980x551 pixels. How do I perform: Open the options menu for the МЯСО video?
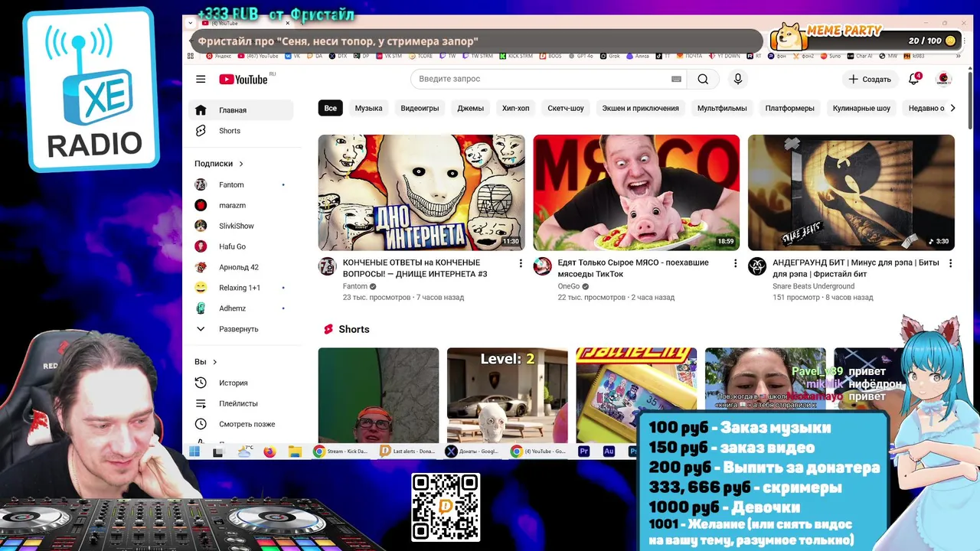[x=736, y=263]
